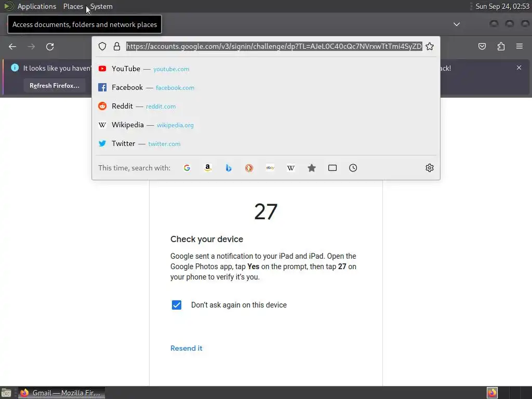Viewport: 532px width, 399px height.
Task: Search with the Wikipedia engine icon
Action: click(291, 168)
